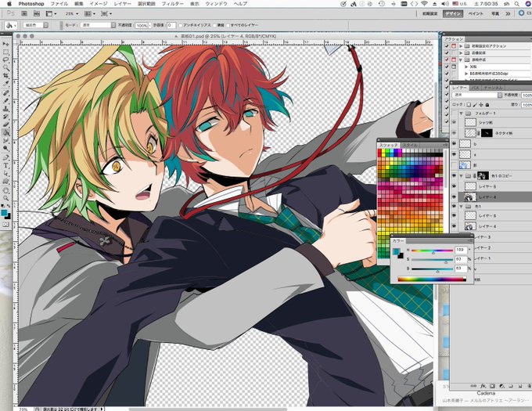The width and height of the screenshot is (532, 411).
Task: Create a new group from Layers footer
Action: (x=511, y=386)
